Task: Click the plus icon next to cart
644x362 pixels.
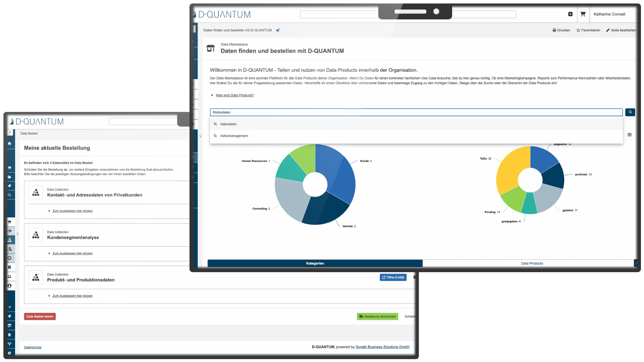Action: click(x=570, y=14)
